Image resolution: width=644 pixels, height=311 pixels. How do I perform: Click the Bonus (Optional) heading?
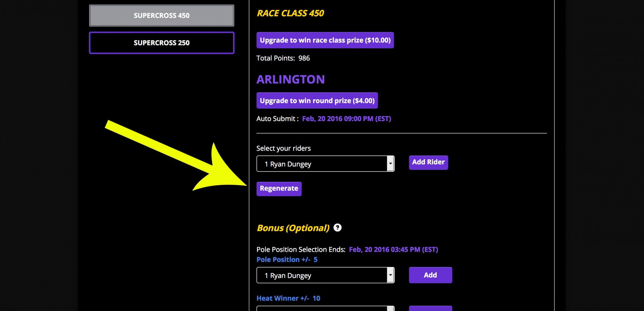tap(293, 228)
